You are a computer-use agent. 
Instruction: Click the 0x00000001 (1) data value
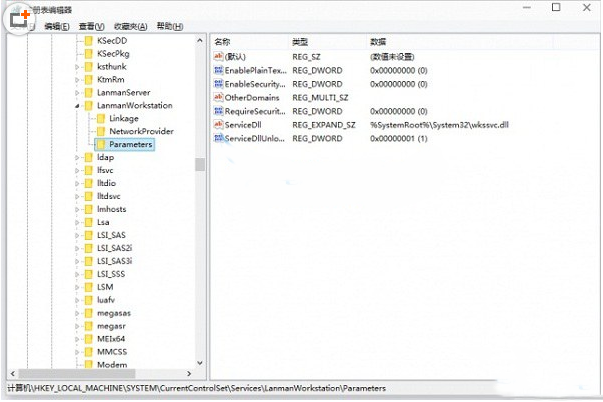click(x=398, y=138)
